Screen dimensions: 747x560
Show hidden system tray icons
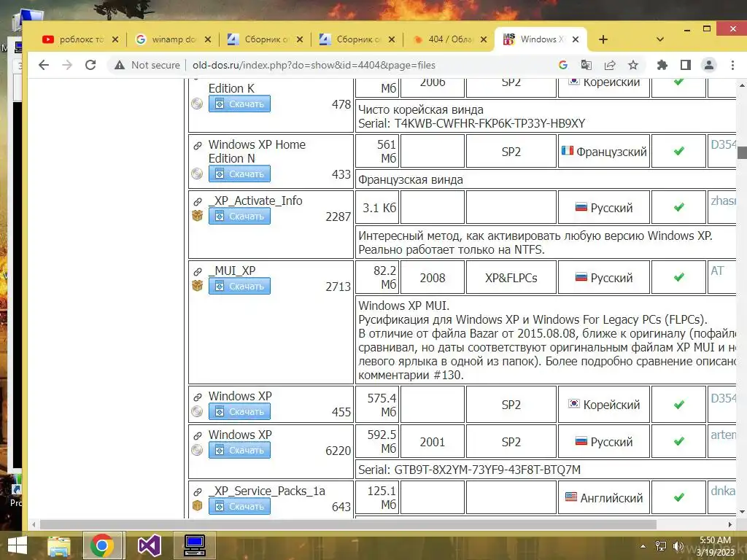coord(643,546)
